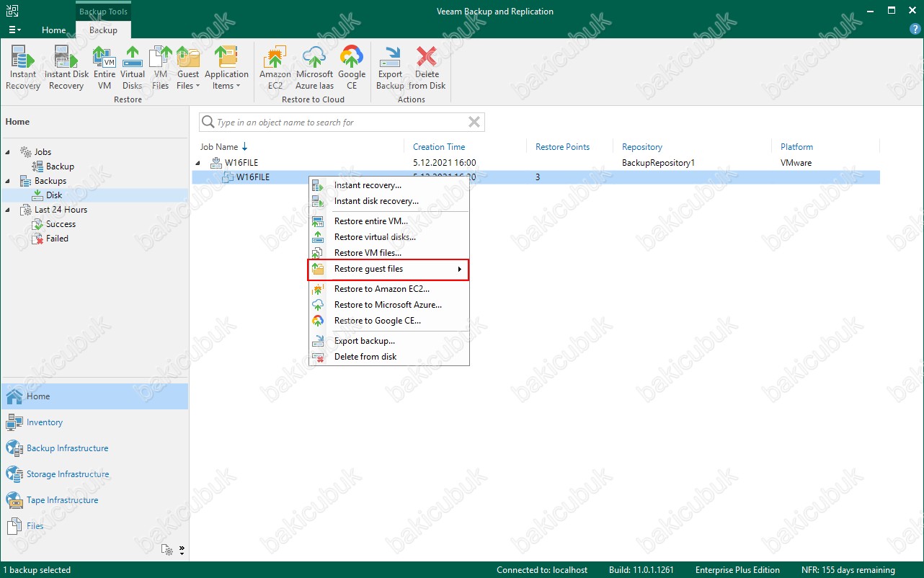924x578 pixels.
Task: Click Jobs tree gear icon
Action: [x=25, y=152]
